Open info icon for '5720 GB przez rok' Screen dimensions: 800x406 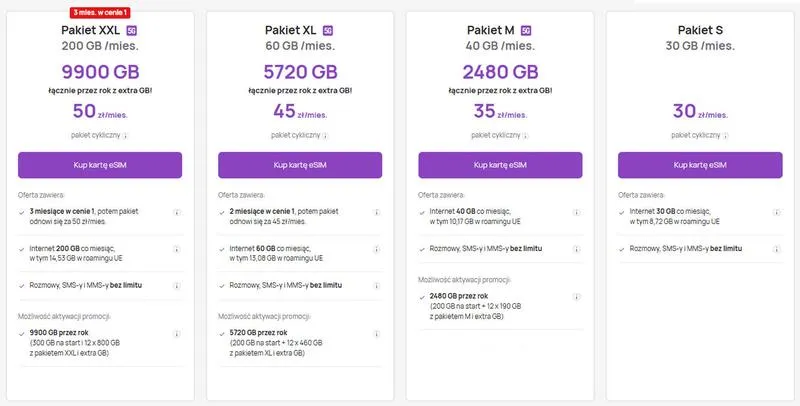[377, 334]
